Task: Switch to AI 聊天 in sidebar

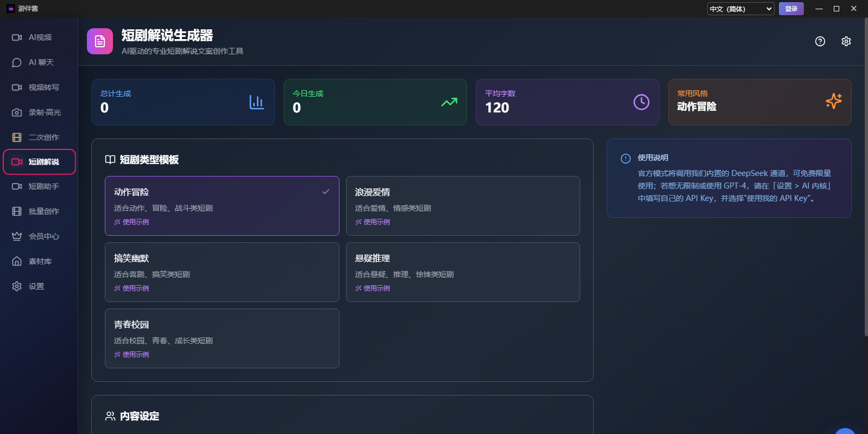Action: [x=39, y=62]
